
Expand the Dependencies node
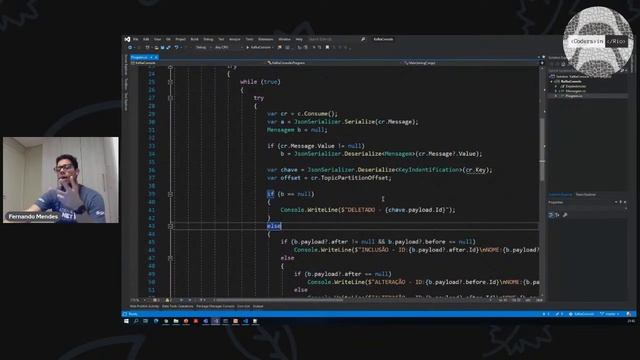pos(556,87)
